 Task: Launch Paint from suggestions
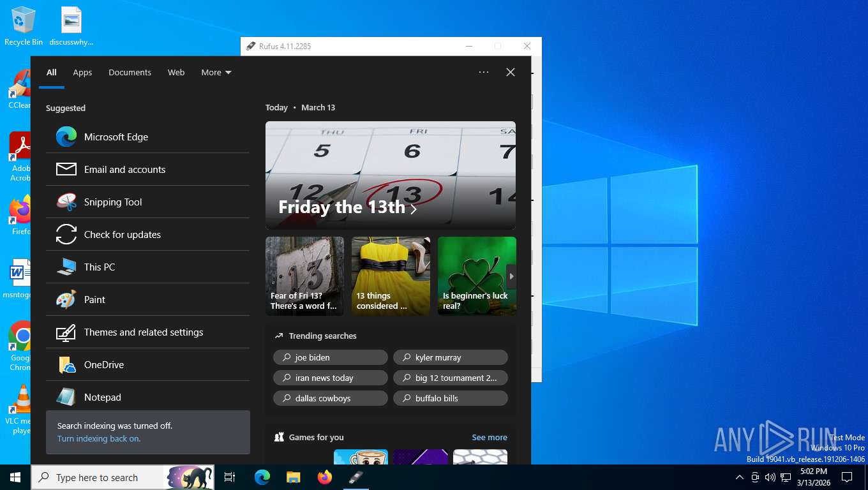coord(147,299)
